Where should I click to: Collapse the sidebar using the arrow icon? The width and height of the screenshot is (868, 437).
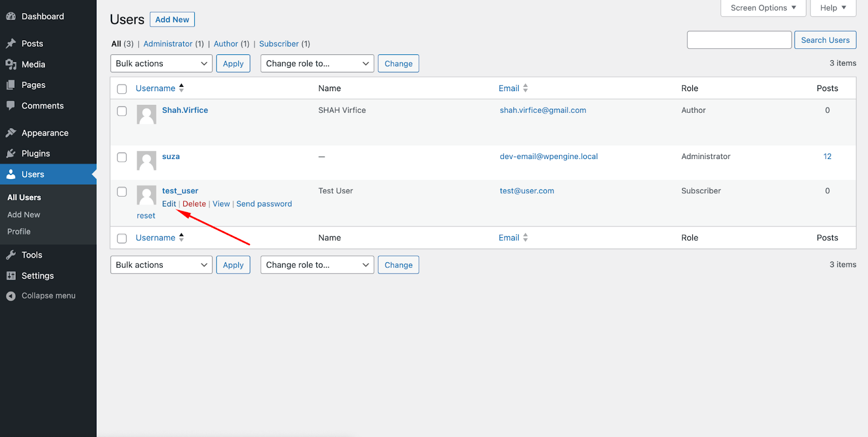[x=11, y=296]
